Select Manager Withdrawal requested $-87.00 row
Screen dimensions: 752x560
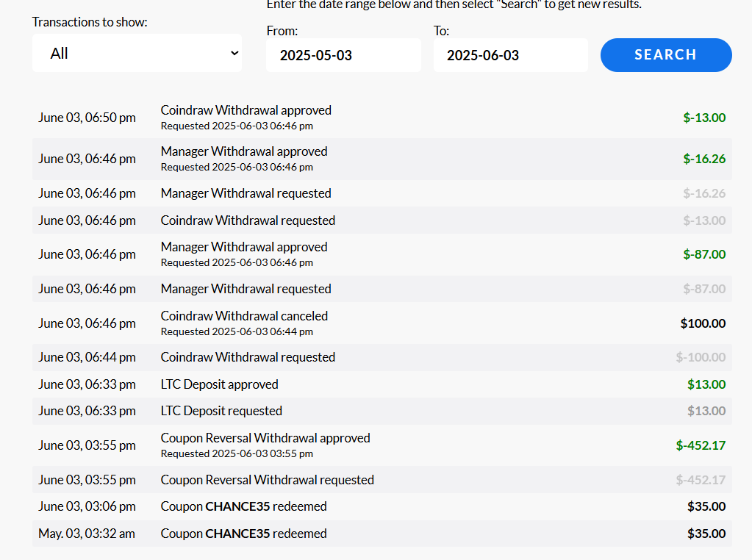click(246, 289)
